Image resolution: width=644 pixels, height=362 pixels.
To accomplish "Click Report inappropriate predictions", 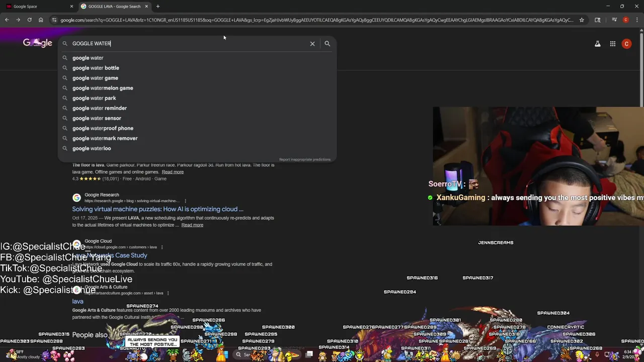I will point(305,159).
